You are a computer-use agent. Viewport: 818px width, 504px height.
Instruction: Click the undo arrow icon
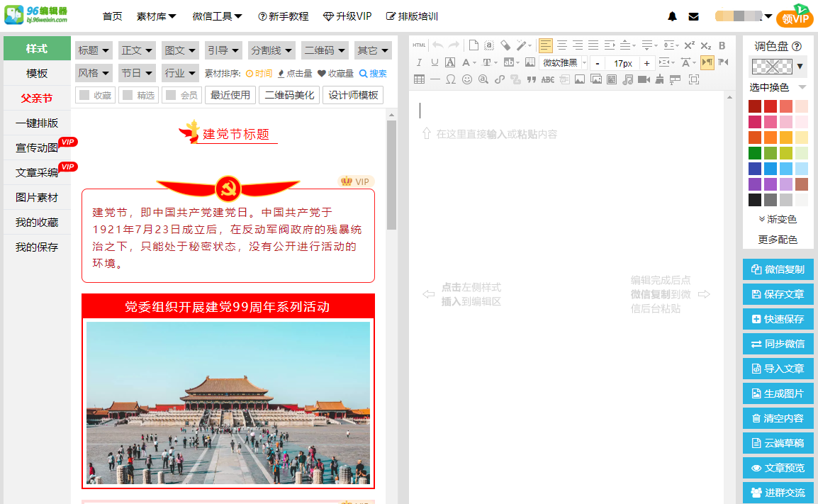click(437, 44)
